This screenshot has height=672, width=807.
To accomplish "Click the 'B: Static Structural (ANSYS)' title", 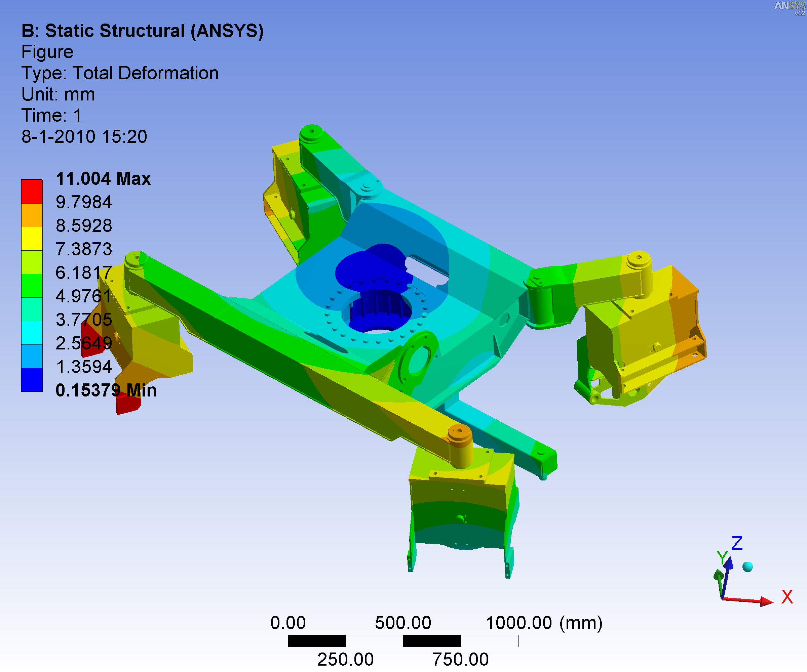I will (x=142, y=31).
